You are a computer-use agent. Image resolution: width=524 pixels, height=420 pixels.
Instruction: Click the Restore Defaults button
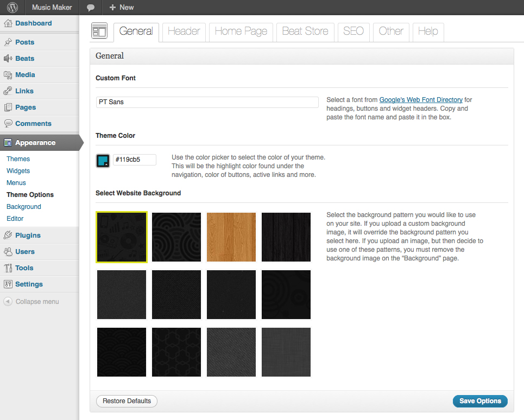pos(127,401)
